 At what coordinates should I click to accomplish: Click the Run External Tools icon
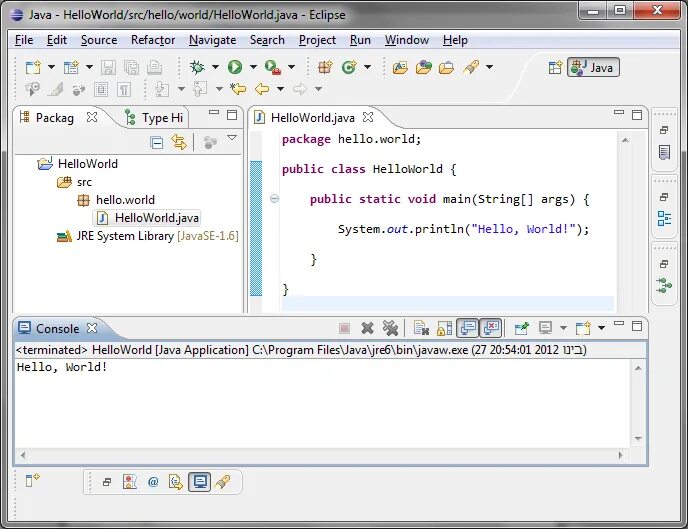(x=273, y=67)
